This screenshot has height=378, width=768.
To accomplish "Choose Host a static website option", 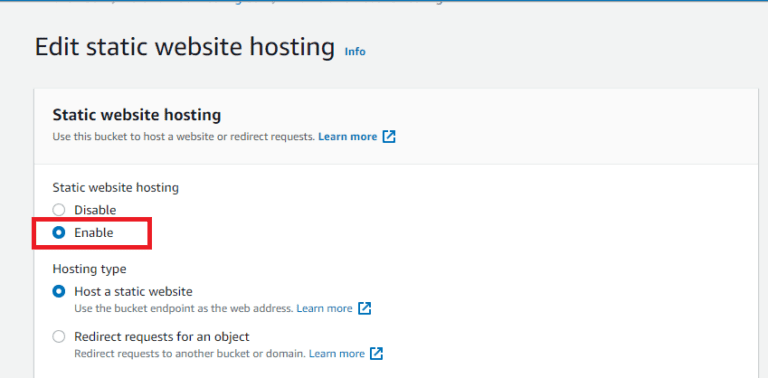I will 59,292.
